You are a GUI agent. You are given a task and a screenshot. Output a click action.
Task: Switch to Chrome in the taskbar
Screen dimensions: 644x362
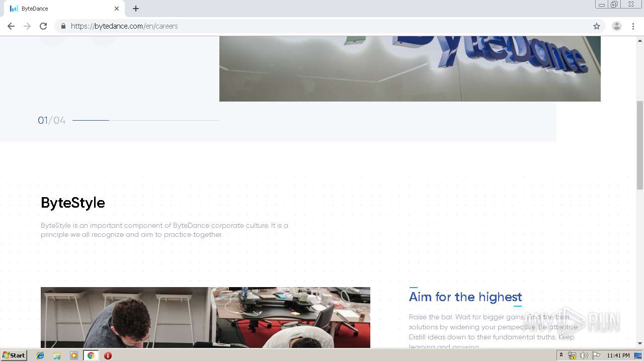coord(91,355)
